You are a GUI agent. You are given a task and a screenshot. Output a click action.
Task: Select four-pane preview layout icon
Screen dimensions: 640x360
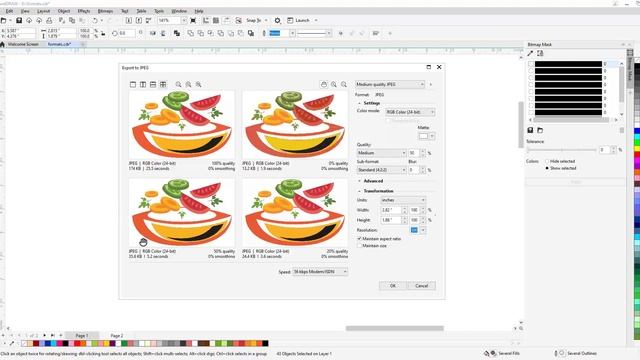coord(163,84)
